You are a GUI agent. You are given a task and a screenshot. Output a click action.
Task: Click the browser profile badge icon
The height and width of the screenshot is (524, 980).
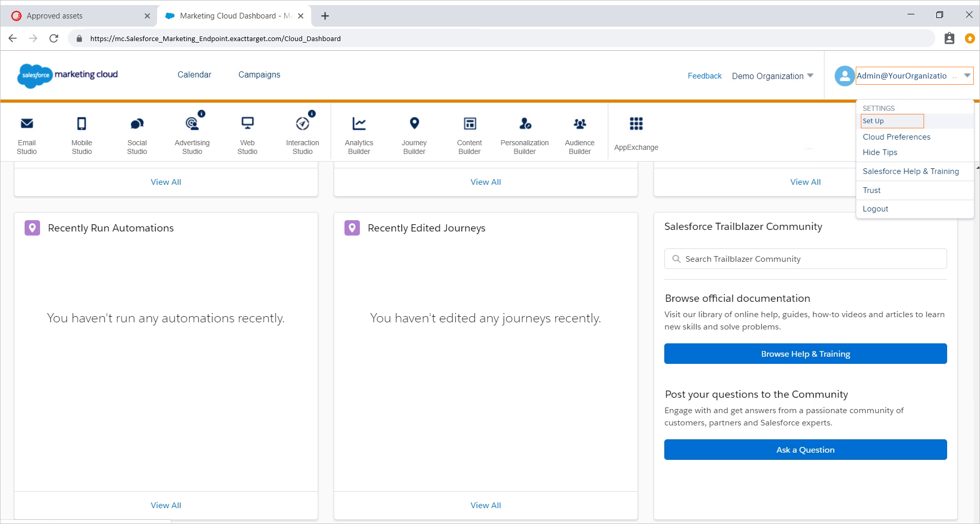[949, 38]
